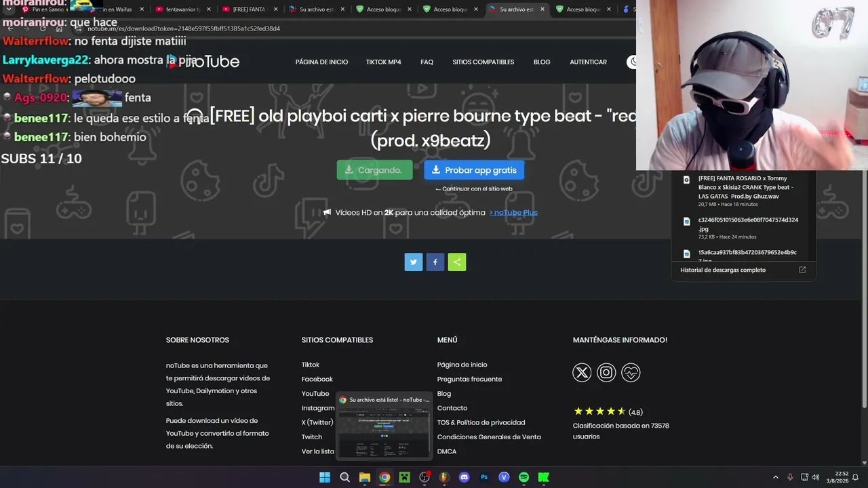The width and height of the screenshot is (868, 488).
Task: Open 'Preguntas frecuente' footer link
Action: 469,379
